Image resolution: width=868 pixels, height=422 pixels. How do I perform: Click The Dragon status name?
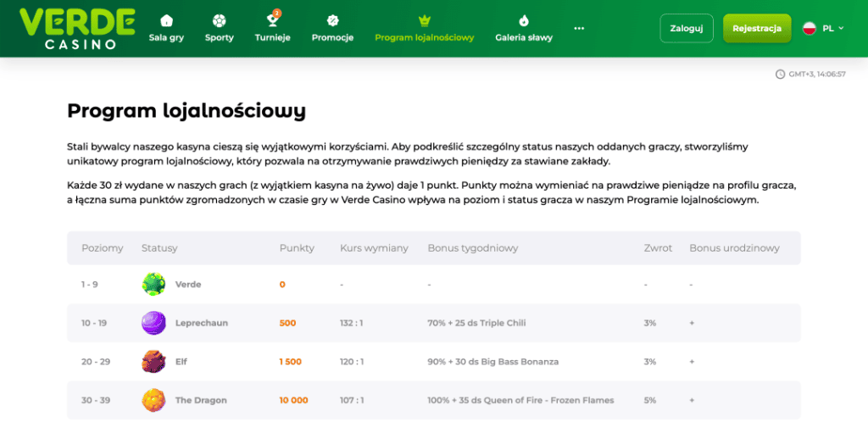pos(201,400)
